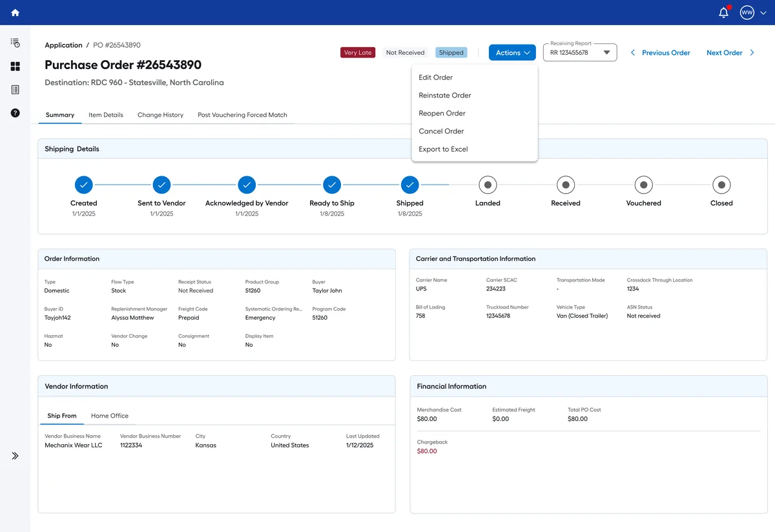This screenshot has height=532, width=775.
Task: Expand the user account chevron
Action: [763, 13]
